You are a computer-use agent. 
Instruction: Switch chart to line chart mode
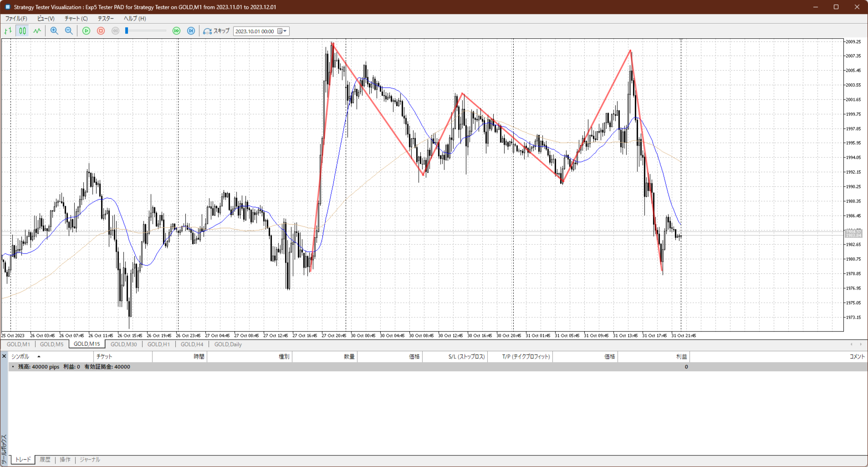click(37, 31)
